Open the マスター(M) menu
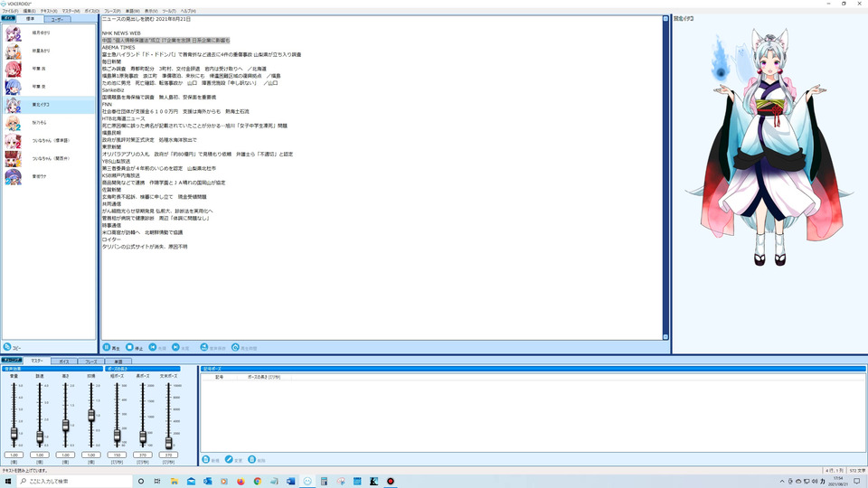This screenshot has height=488, width=868. (71, 11)
